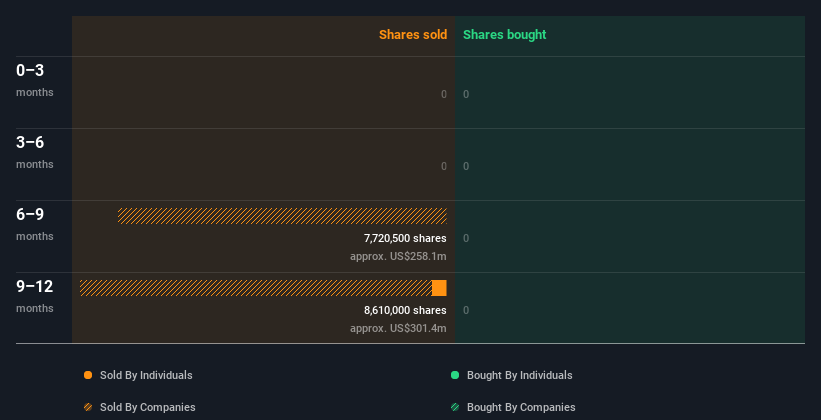Select the 0–3 months row label

35,80
